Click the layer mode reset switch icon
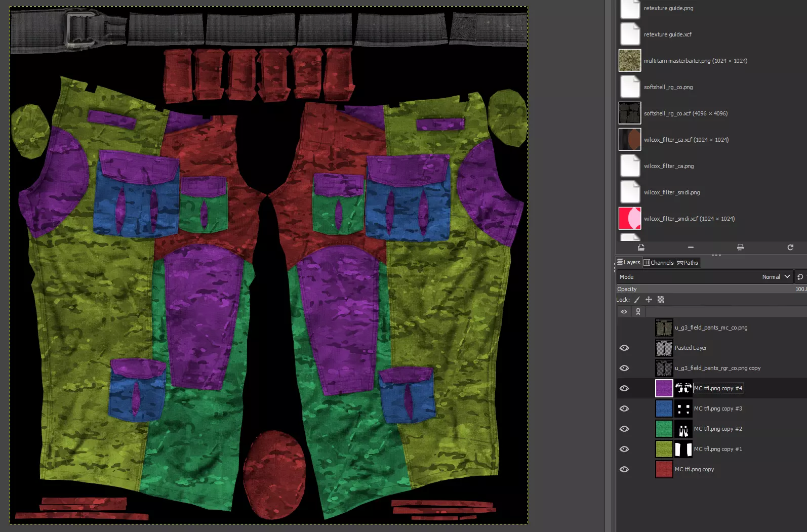 800,277
